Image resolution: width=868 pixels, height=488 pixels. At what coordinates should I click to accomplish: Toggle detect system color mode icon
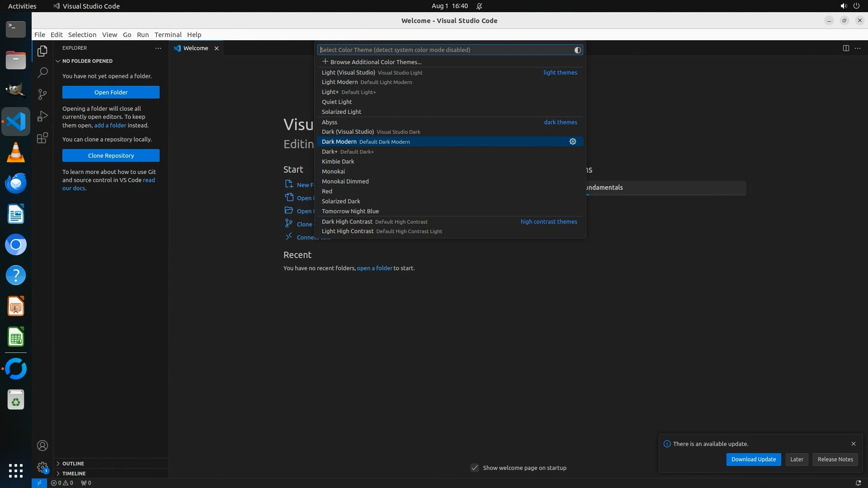pos(577,50)
